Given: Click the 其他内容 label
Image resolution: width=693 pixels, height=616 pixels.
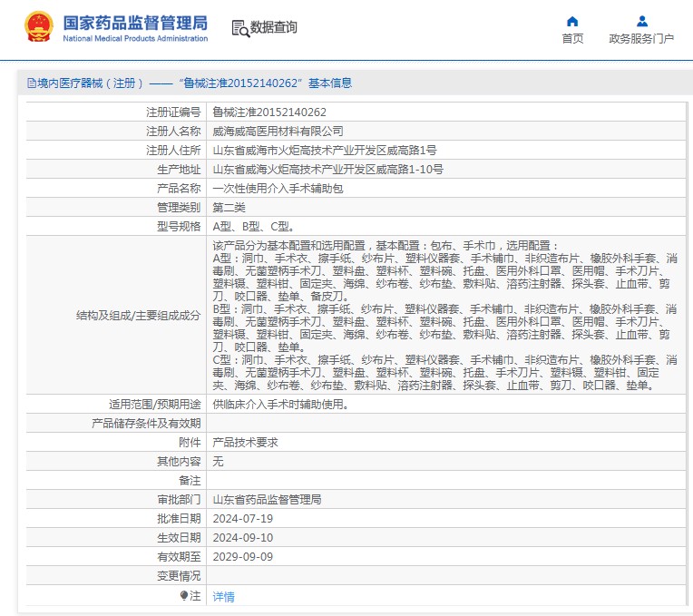Looking at the screenshot, I should (179, 462).
